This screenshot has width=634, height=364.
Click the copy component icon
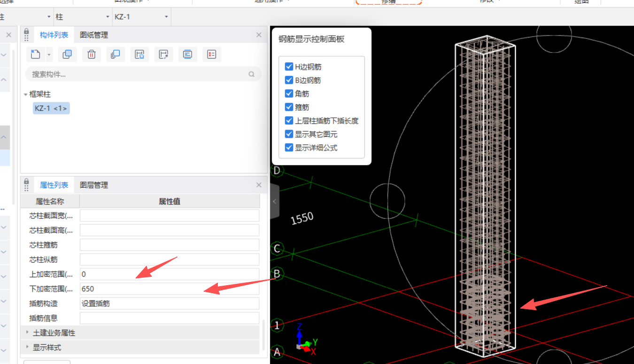click(67, 54)
